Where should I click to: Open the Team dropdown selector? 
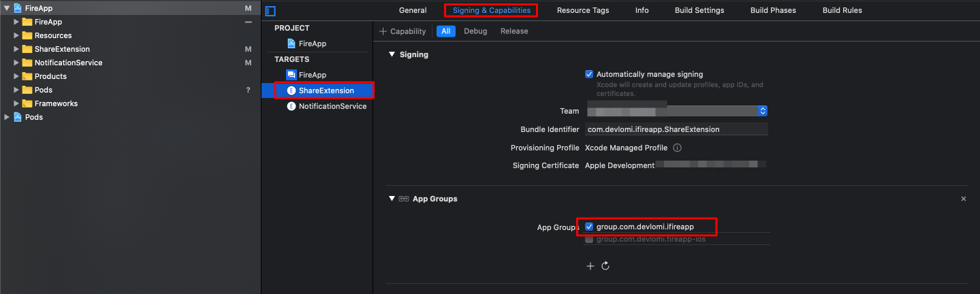tap(763, 111)
